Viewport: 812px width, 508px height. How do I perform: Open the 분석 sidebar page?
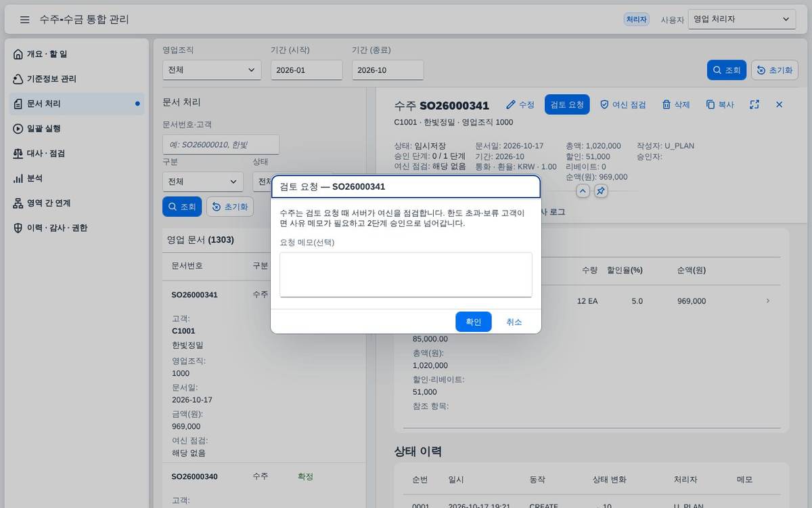tap(76, 178)
